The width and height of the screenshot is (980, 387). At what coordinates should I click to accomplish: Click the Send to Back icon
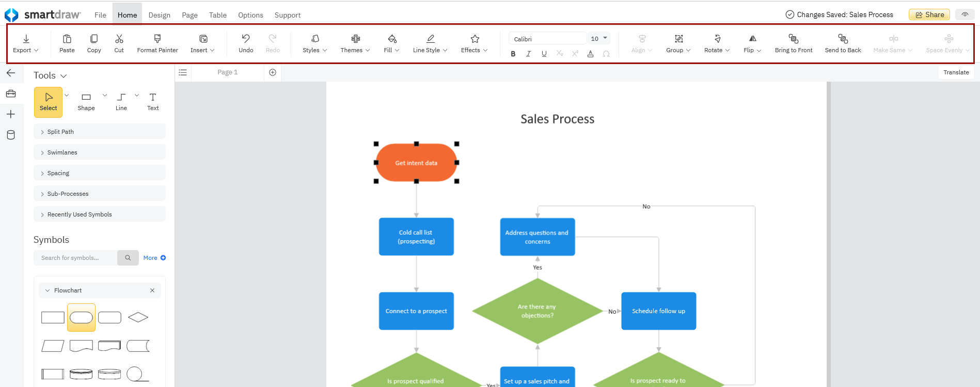tap(843, 39)
